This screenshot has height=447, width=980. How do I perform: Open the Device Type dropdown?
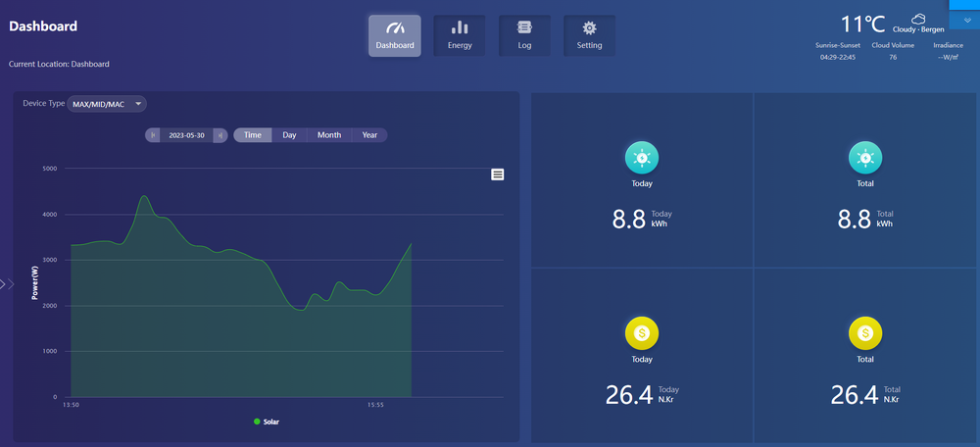pyautogui.click(x=107, y=104)
